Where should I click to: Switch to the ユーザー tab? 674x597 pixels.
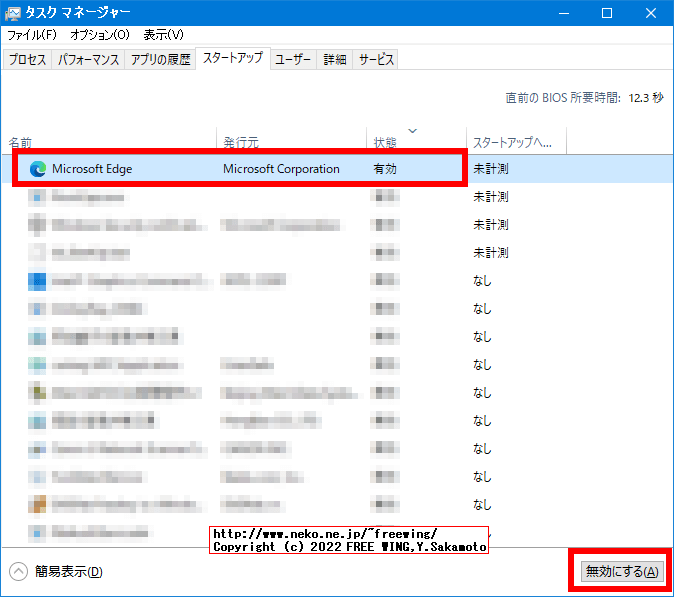[293, 59]
